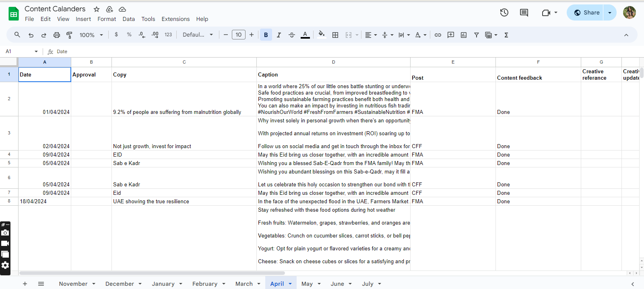
Task: Toggle strikethrough formatting
Action: coord(292,35)
